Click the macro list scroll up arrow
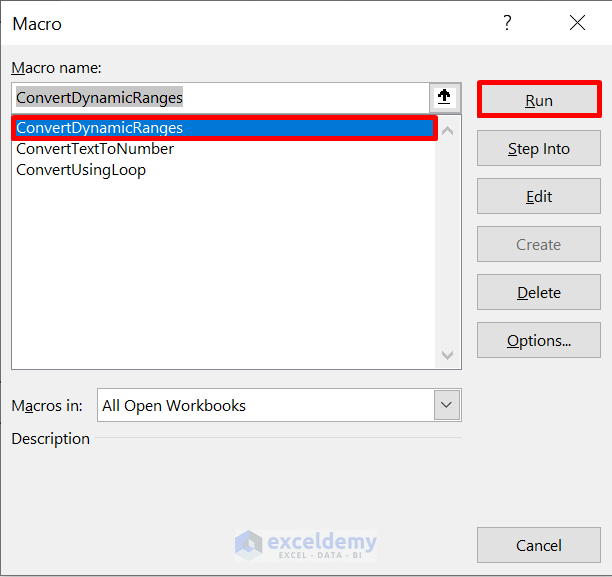 (x=447, y=130)
